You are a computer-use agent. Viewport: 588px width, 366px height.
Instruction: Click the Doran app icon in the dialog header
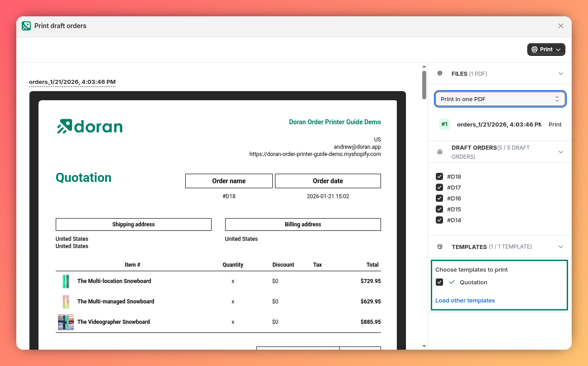[26, 26]
